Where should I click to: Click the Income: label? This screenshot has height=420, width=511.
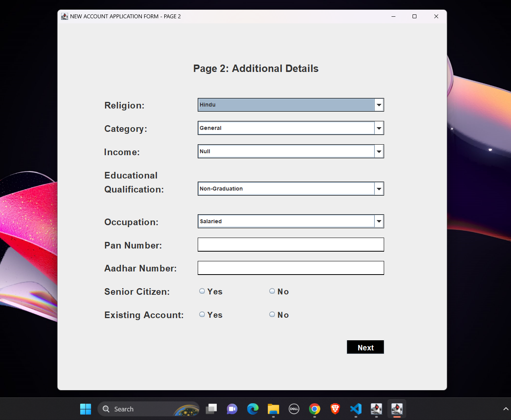(x=122, y=152)
